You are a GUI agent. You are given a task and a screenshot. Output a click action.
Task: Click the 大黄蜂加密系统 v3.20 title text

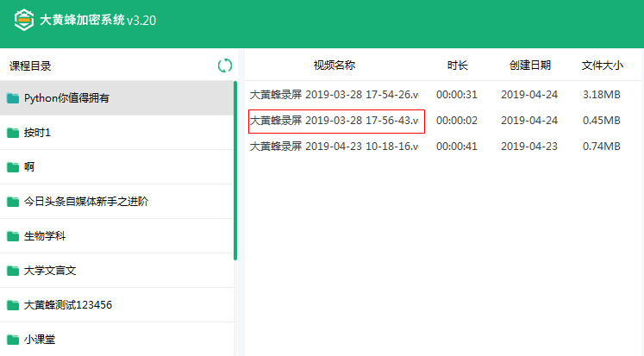[x=97, y=20]
